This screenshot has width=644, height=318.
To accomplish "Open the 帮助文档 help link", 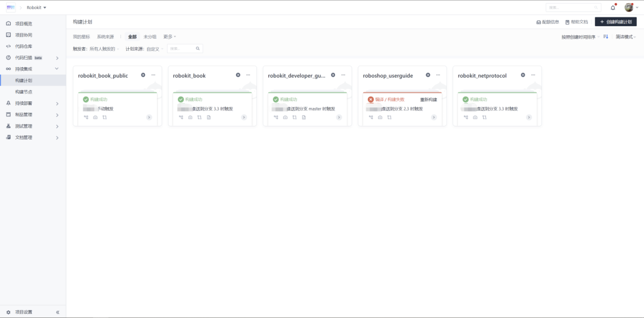I will point(576,22).
